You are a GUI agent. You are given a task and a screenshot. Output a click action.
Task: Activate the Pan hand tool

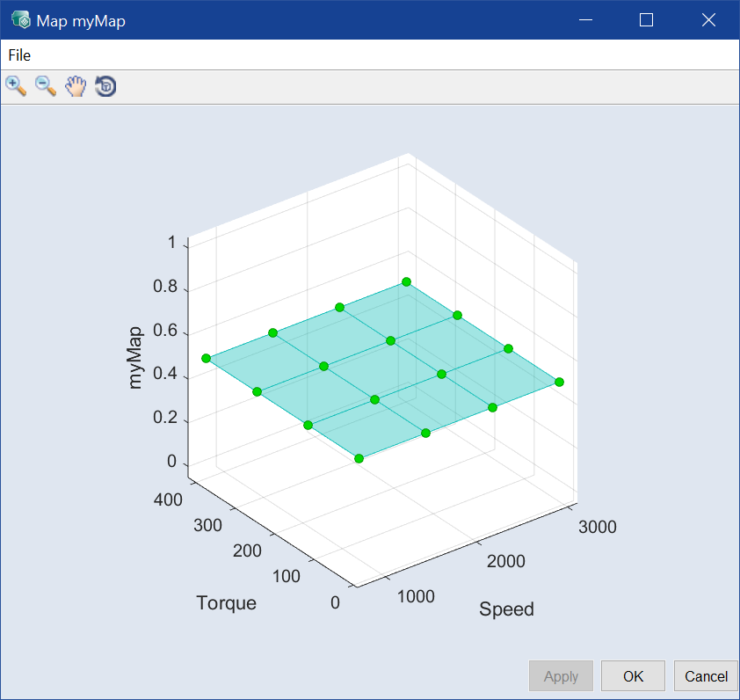click(76, 86)
